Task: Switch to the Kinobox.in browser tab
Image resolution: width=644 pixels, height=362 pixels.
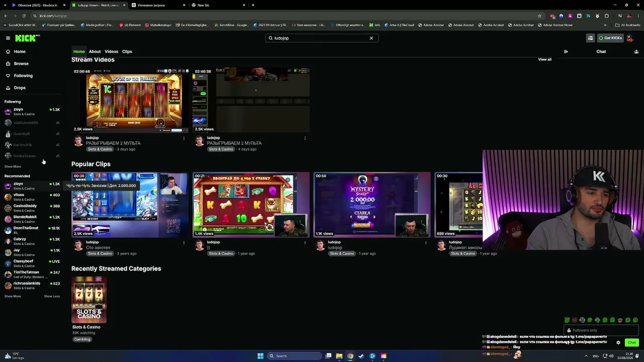Action: click(x=38, y=5)
